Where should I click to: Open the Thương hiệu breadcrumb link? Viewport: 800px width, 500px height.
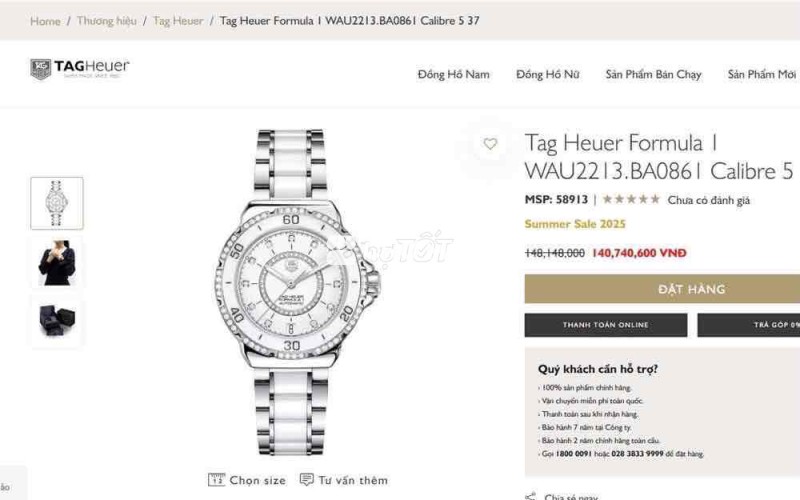click(x=107, y=21)
